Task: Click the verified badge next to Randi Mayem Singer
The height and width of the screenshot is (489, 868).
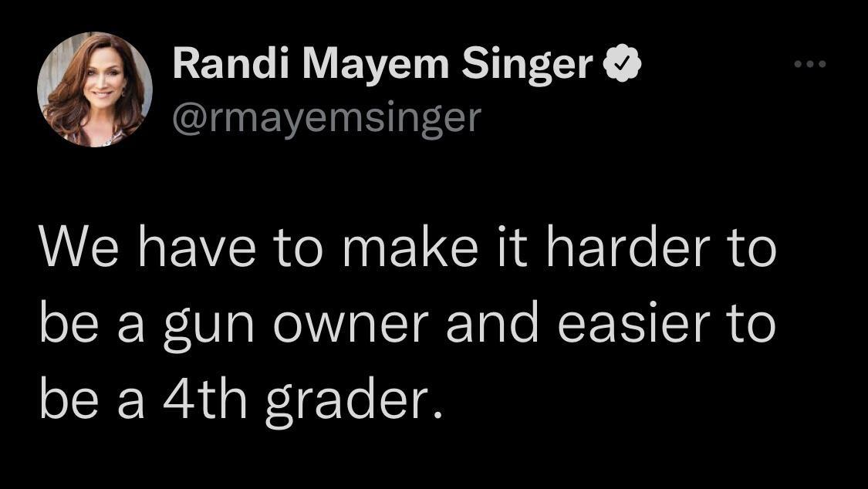Action: (x=623, y=63)
